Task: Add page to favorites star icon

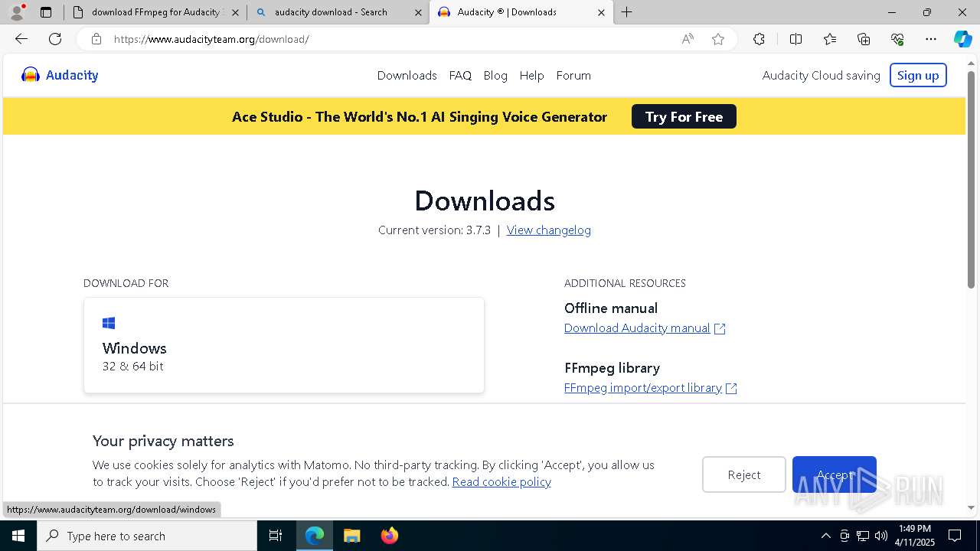Action: tap(718, 39)
